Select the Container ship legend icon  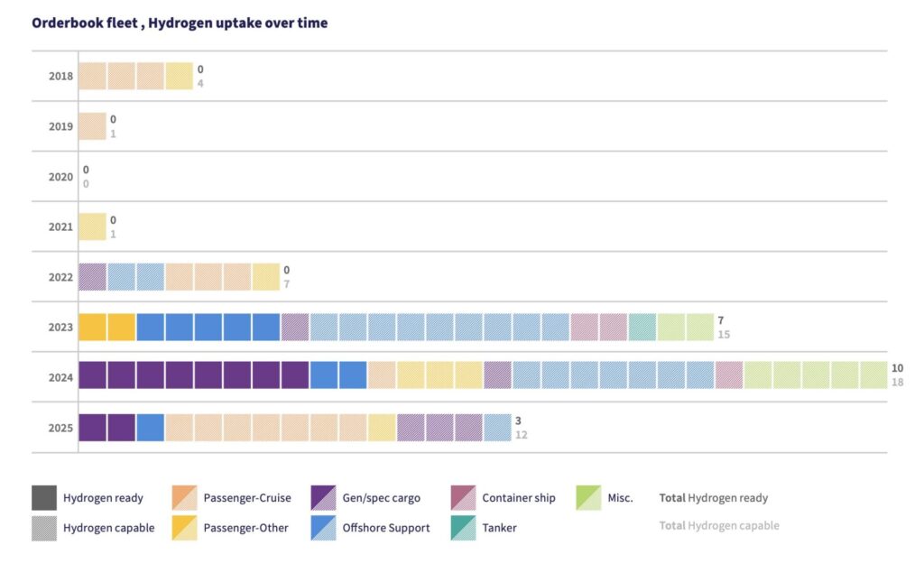coord(462,498)
